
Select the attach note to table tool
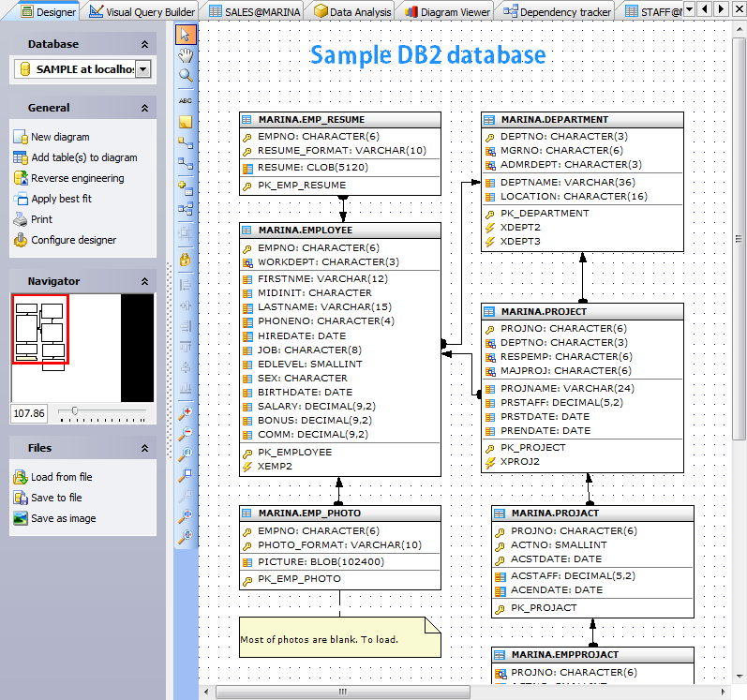(186, 142)
